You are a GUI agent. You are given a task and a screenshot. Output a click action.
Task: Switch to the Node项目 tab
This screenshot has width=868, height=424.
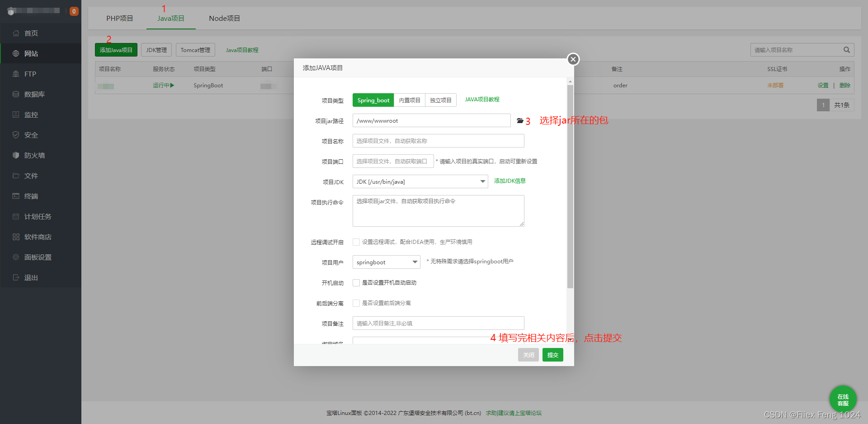[x=225, y=18]
